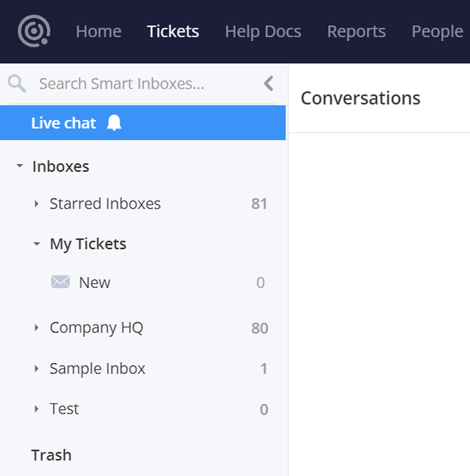Image resolution: width=470 pixels, height=476 pixels.
Task: Open the People page
Action: click(437, 31)
